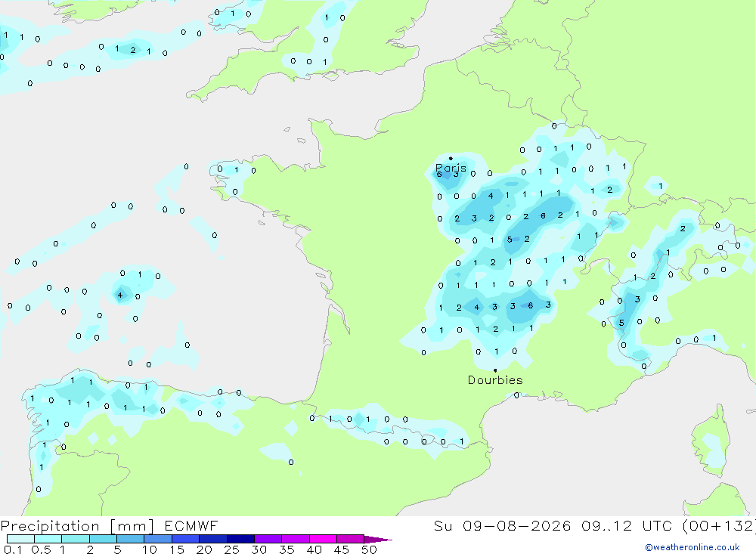Click the legend value 20
Viewport: 756px width, 554px height.
[204, 549]
